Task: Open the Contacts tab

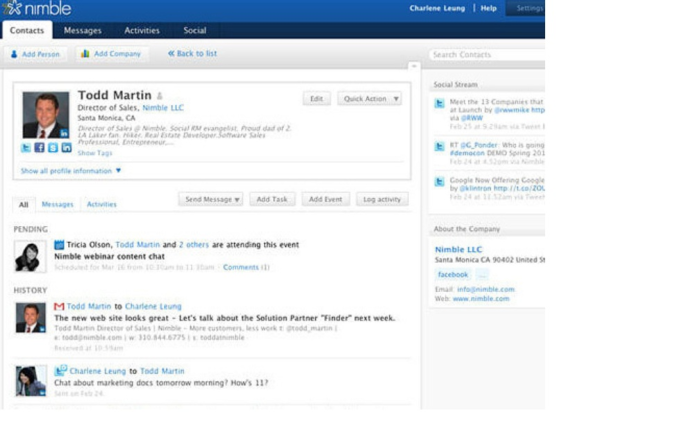Action: pos(27,30)
